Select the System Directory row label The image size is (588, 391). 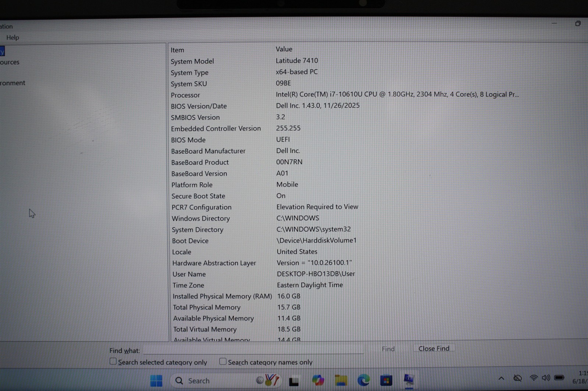click(197, 230)
